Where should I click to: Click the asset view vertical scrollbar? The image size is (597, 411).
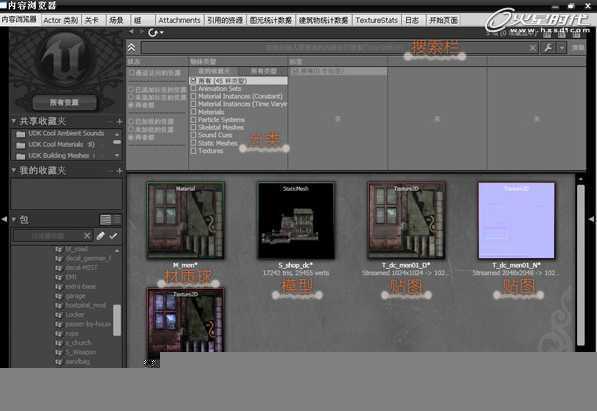click(x=581, y=265)
